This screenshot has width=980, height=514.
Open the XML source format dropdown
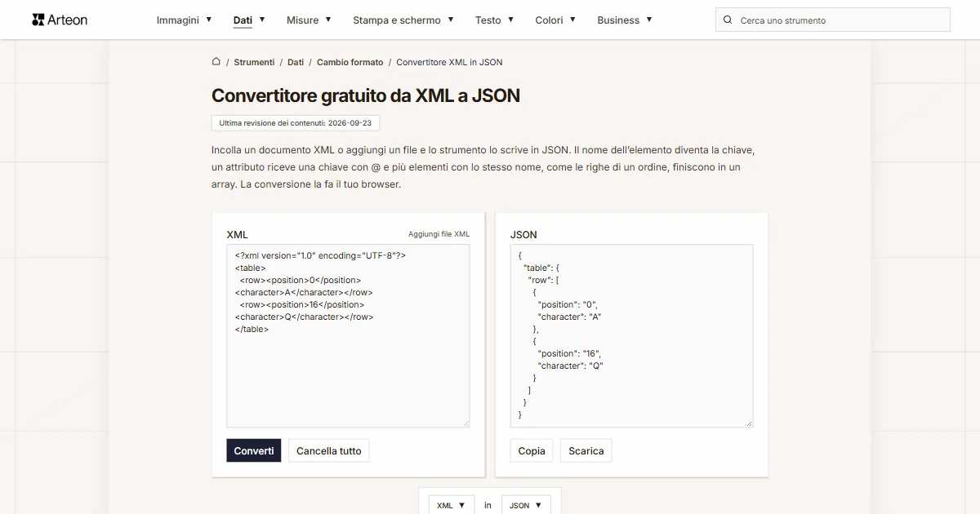click(x=452, y=505)
